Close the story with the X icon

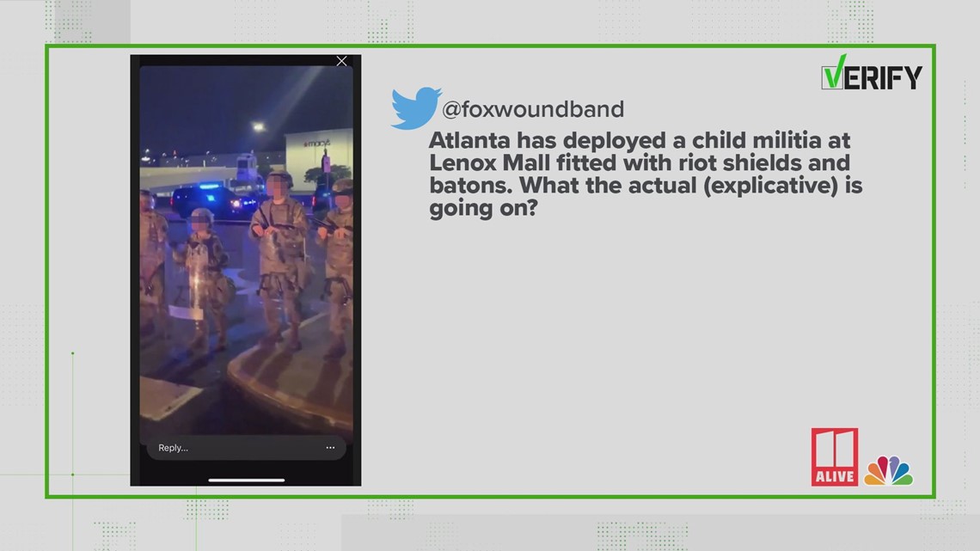click(x=341, y=61)
